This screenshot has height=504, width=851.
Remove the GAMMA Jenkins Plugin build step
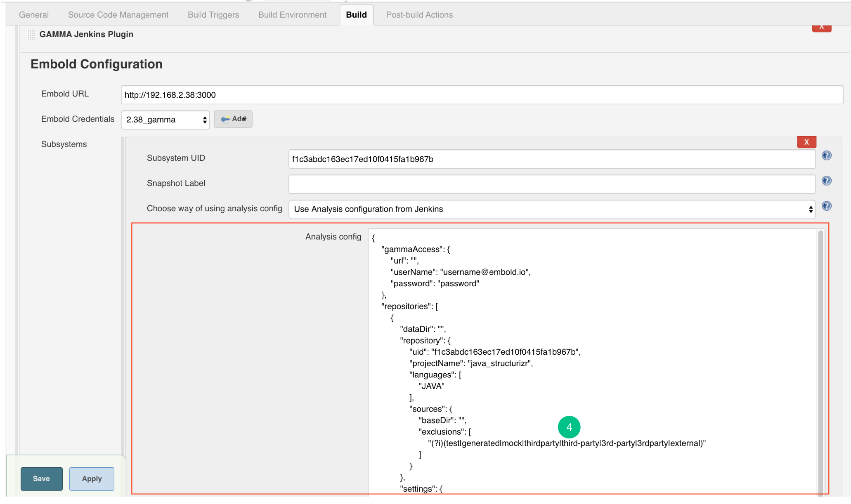(821, 28)
